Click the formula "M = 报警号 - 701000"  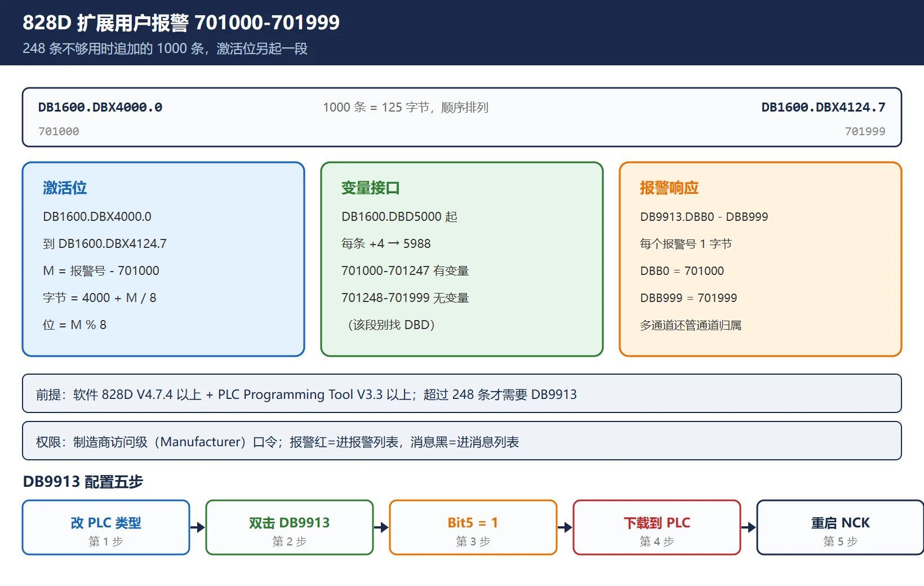[x=101, y=270]
